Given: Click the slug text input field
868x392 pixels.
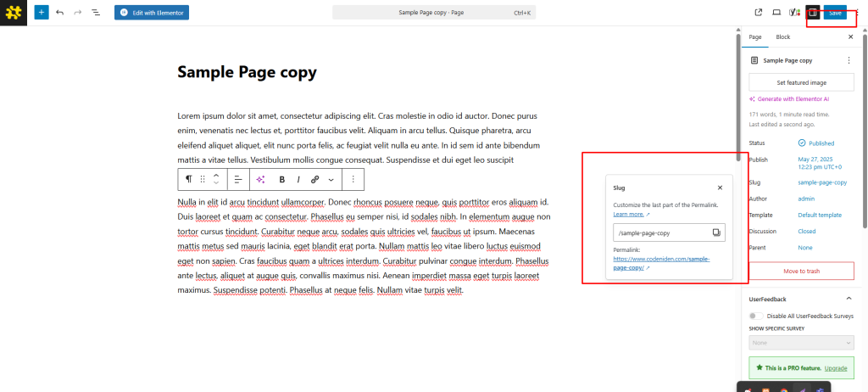Looking at the screenshot, I should 661,232.
